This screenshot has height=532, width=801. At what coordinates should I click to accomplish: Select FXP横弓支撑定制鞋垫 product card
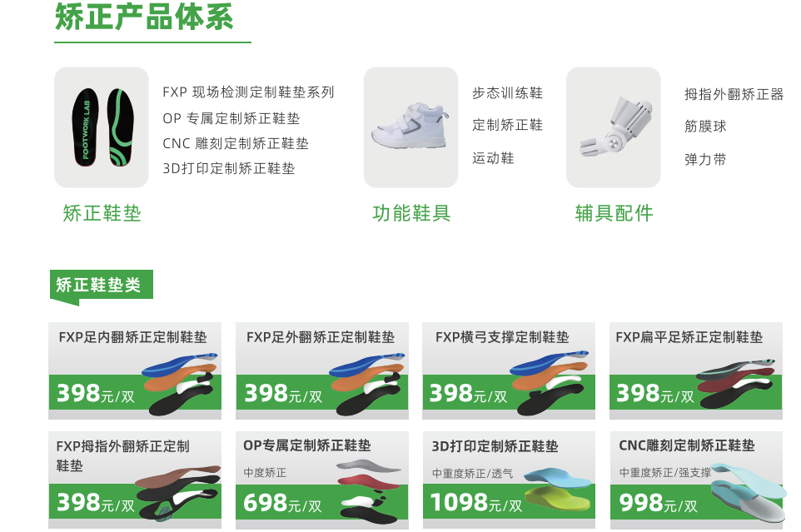click(509, 370)
